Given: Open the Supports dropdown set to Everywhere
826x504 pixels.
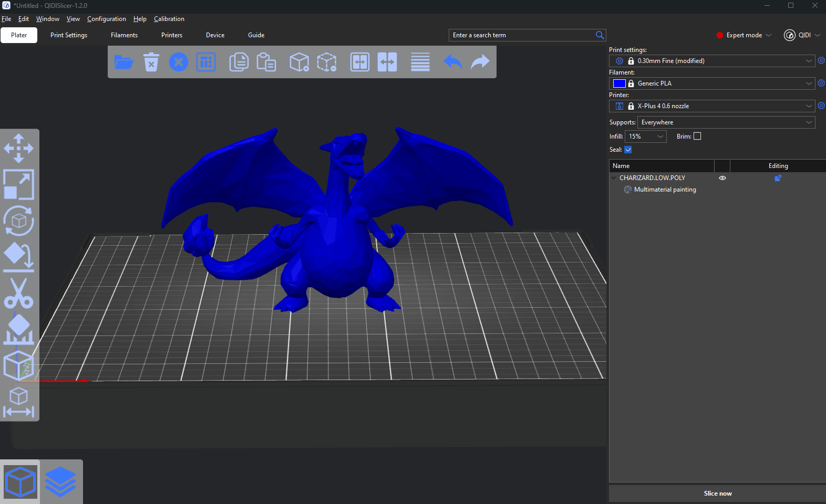Looking at the screenshot, I should [726, 122].
